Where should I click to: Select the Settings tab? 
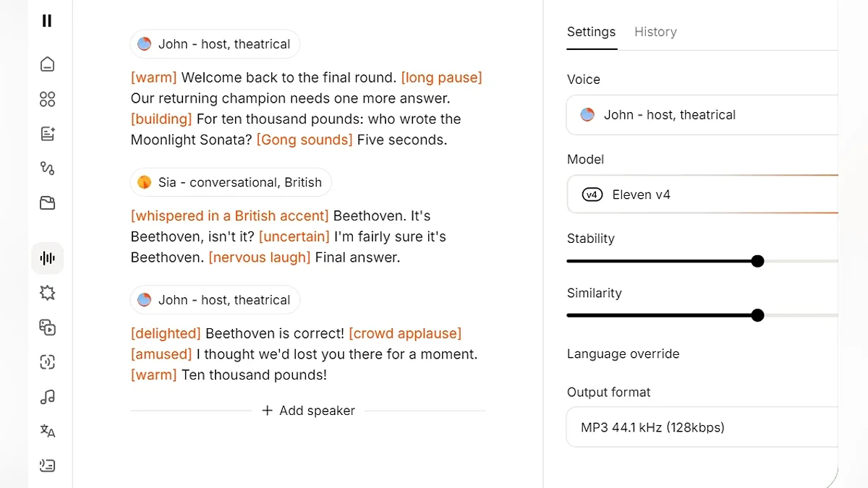point(591,32)
